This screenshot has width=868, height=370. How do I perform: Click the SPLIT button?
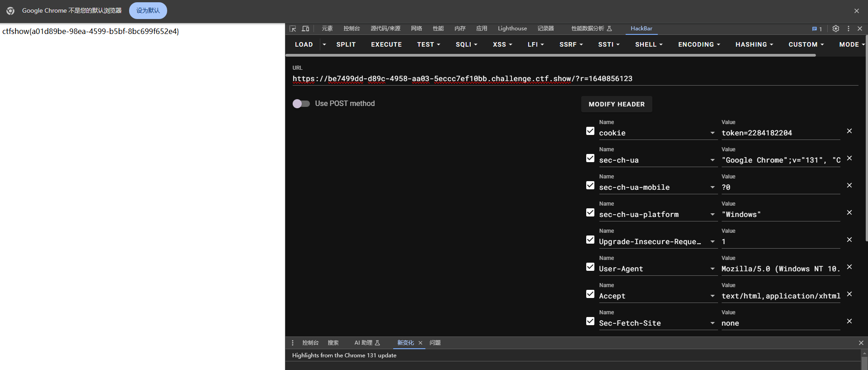(x=346, y=44)
